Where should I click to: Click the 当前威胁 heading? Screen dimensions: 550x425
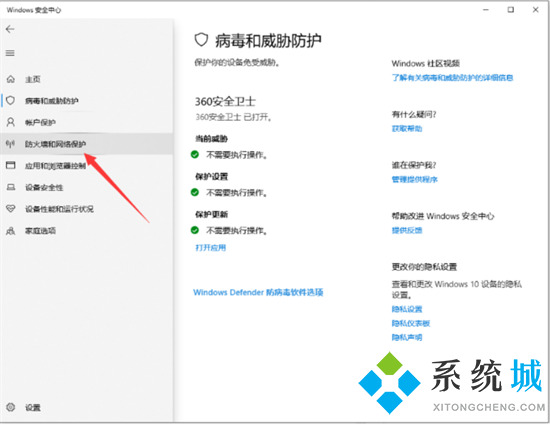pos(211,139)
